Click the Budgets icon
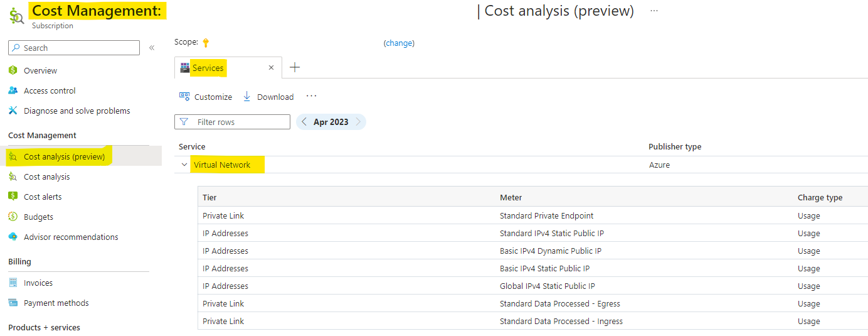 (13, 217)
